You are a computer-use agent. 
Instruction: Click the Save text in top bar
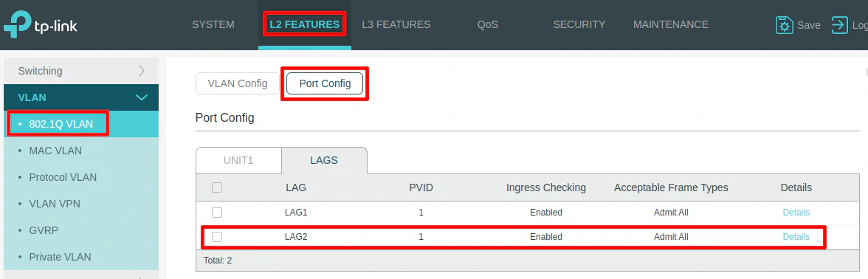click(x=809, y=25)
